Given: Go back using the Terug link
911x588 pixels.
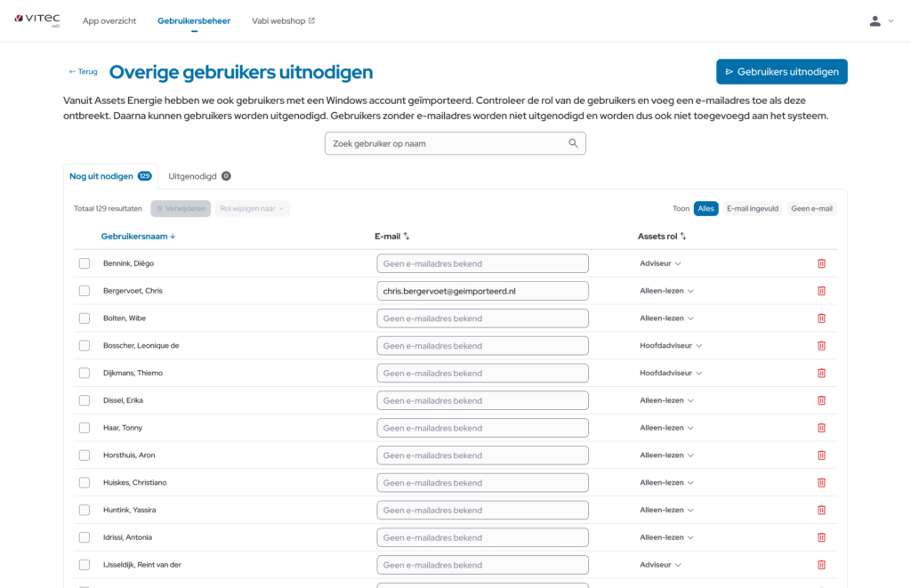Looking at the screenshot, I should pyautogui.click(x=84, y=72).
